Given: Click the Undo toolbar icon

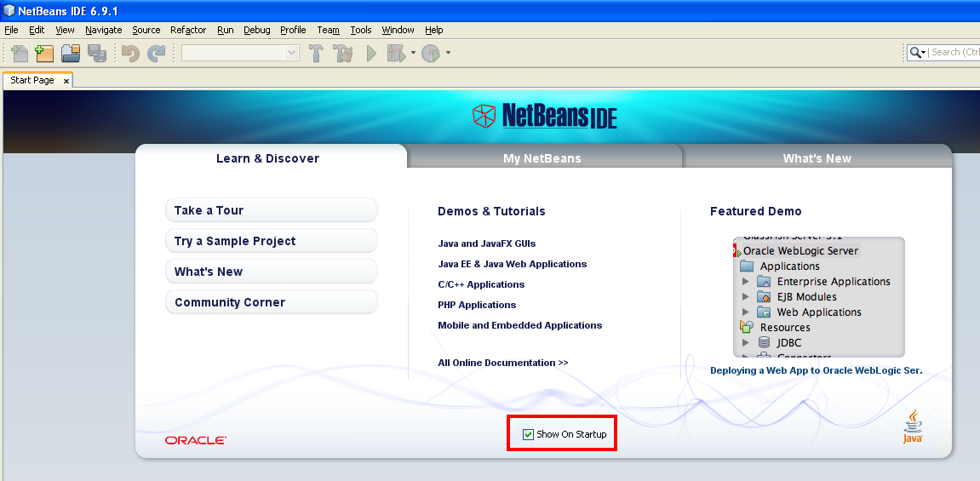Looking at the screenshot, I should point(130,53).
